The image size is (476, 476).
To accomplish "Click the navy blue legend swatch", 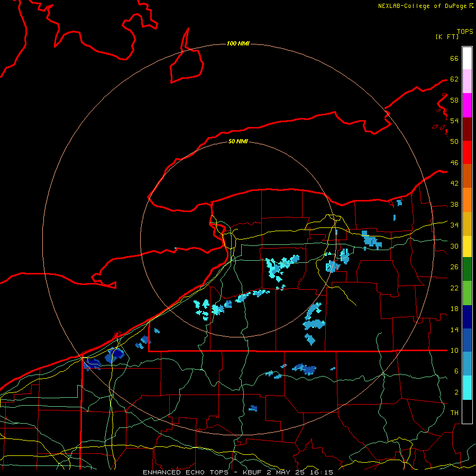I will pyautogui.click(x=467, y=317).
